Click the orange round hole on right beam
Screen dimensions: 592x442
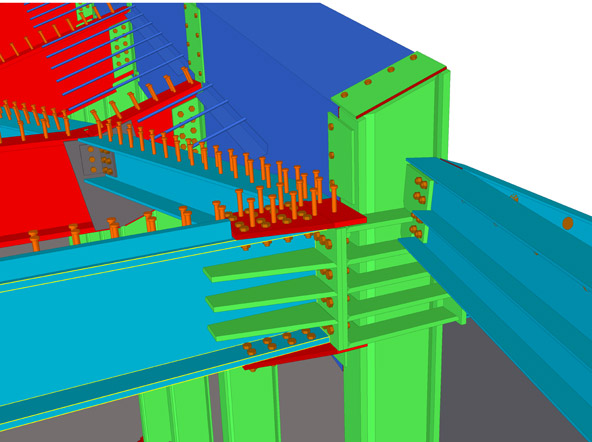[568, 223]
